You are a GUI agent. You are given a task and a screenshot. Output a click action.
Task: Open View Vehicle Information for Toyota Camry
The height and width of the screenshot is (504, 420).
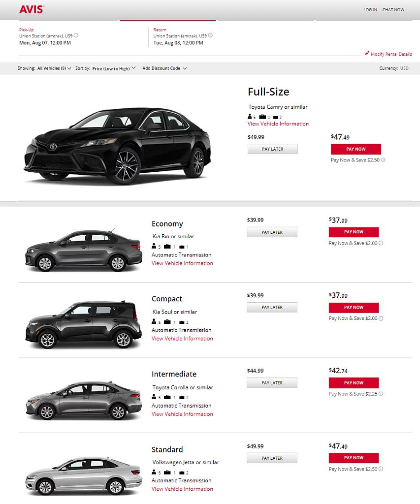pos(278,124)
